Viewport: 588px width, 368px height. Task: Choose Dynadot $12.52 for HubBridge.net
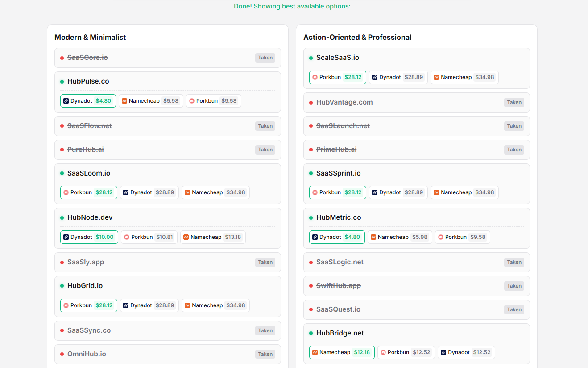(466, 352)
